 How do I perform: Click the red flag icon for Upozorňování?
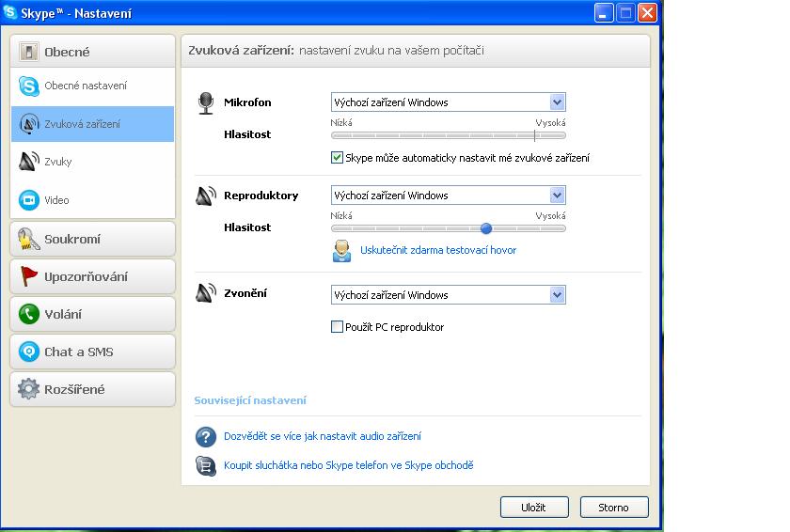[x=29, y=276]
